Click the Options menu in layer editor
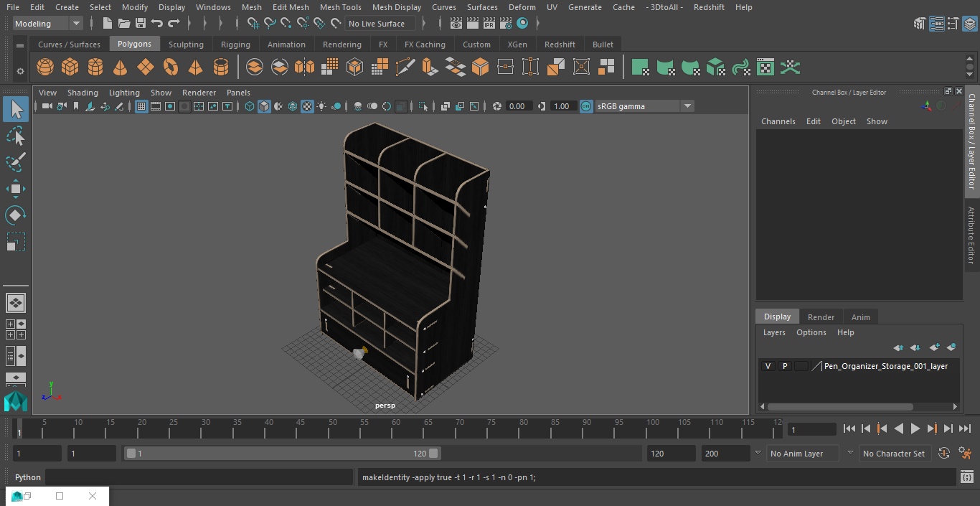 click(811, 332)
